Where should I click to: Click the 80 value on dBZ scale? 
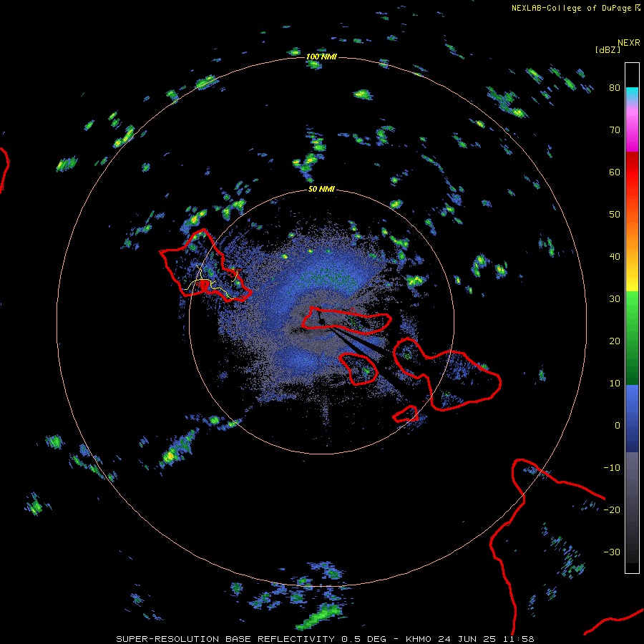coord(615,88)
